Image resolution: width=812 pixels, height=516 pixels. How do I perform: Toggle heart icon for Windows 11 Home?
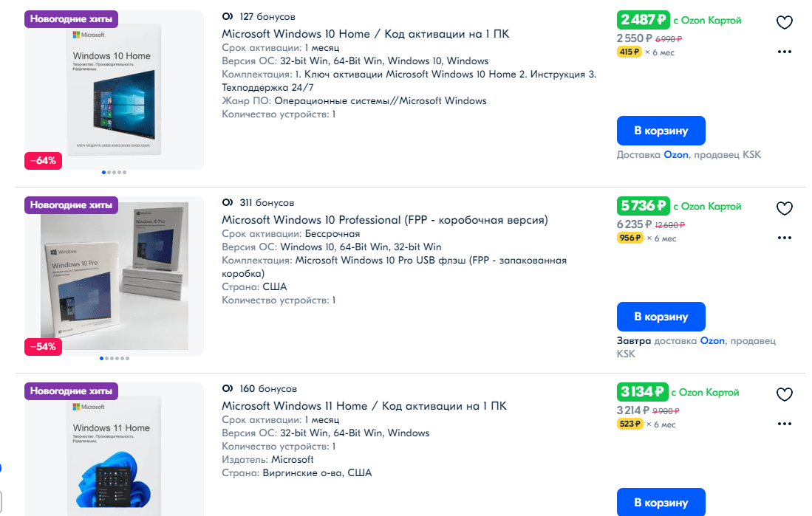[x=784, y=394]
